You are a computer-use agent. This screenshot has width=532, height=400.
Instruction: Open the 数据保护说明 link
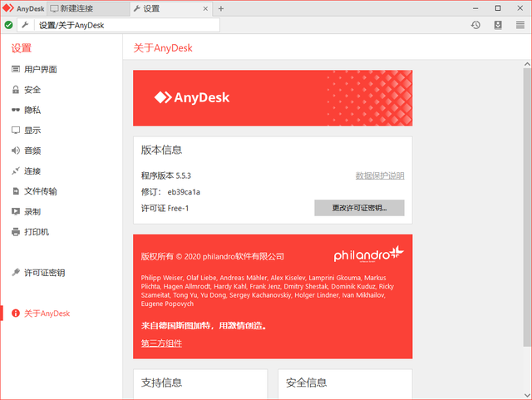pos(380,176)
